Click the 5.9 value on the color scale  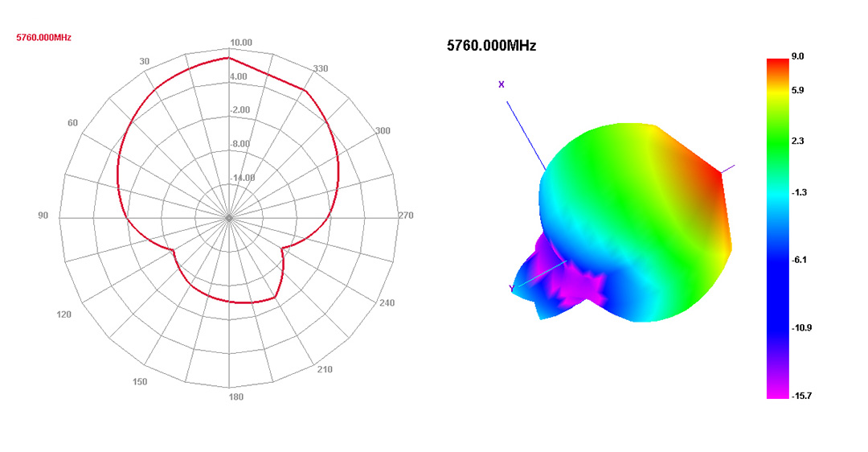(798, 90)
